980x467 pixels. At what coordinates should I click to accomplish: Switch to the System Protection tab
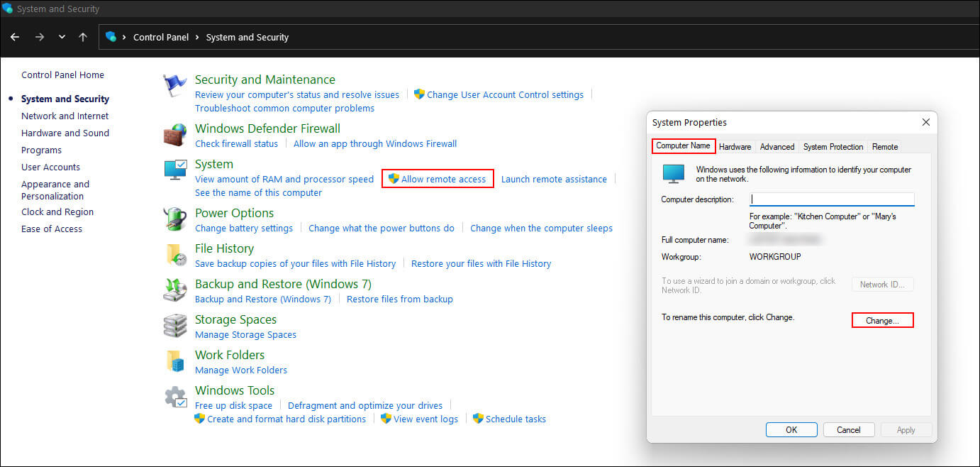click(x=833, y=147)
